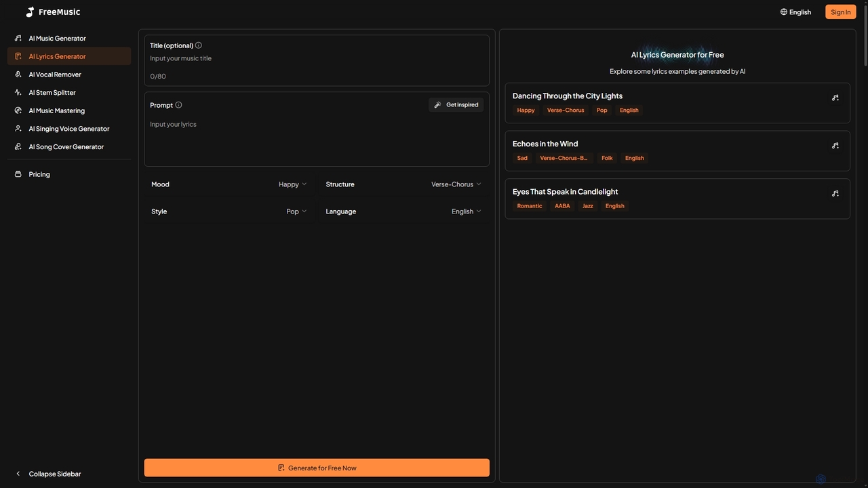Click the magic wand icon in Get inspired
The width and height of the screenshot is (868, 488).
438,105
